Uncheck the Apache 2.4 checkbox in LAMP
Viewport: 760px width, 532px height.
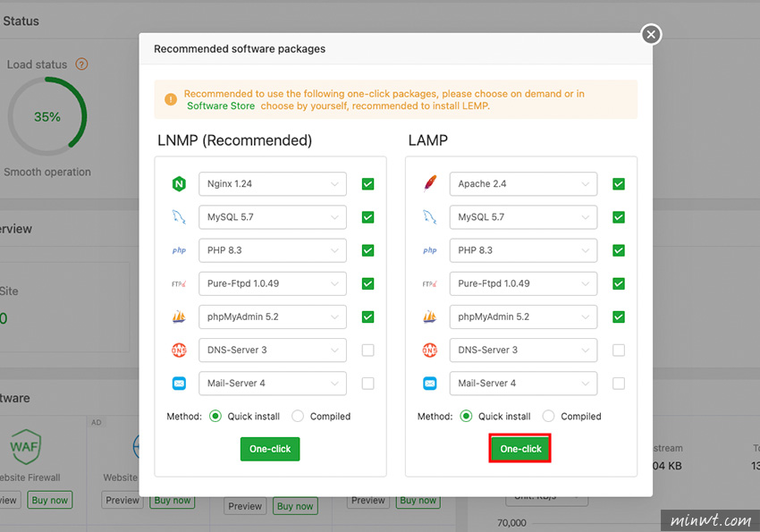619,184
